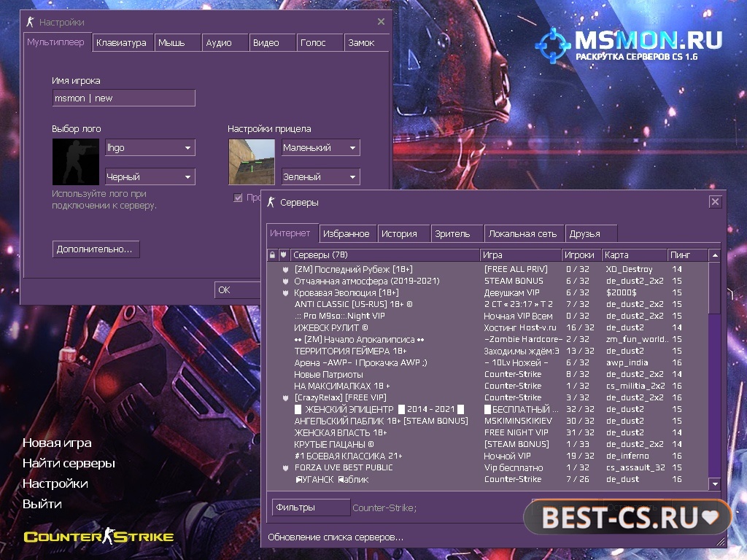Open the История servers tab
This screenshot has width=747, height=560.
click(x=403, y=234)
